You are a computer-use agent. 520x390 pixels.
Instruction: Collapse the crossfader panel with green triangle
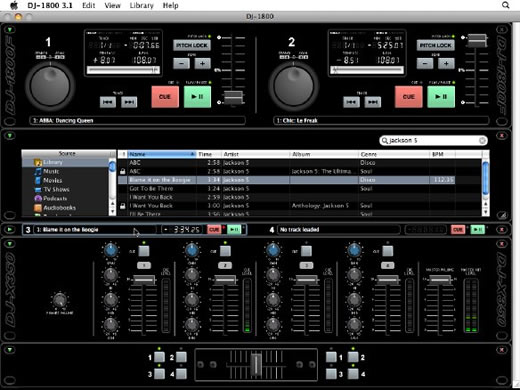click(x=10, y=350)
